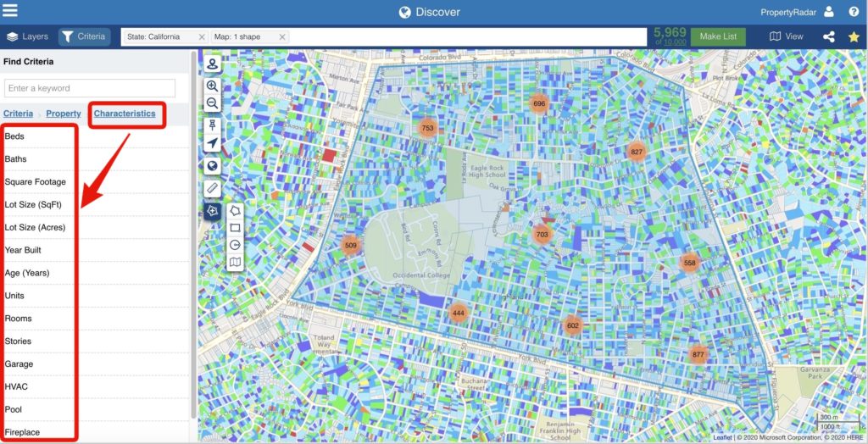Go to the Property breadcrumb link
Image resolution: width=868 pixels, height=444 pixels.
(64, 114)
